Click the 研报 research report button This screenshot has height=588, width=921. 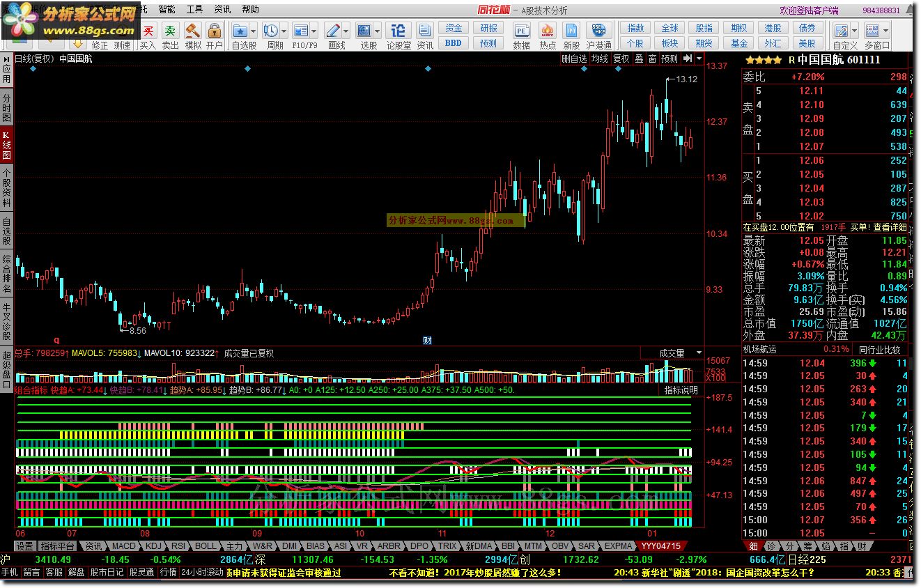(488, 28)
